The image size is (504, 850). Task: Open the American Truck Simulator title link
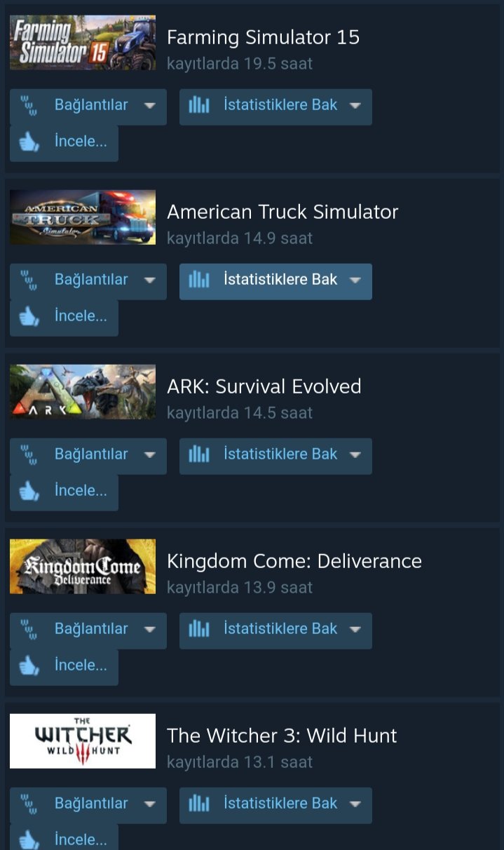[282, 212]
